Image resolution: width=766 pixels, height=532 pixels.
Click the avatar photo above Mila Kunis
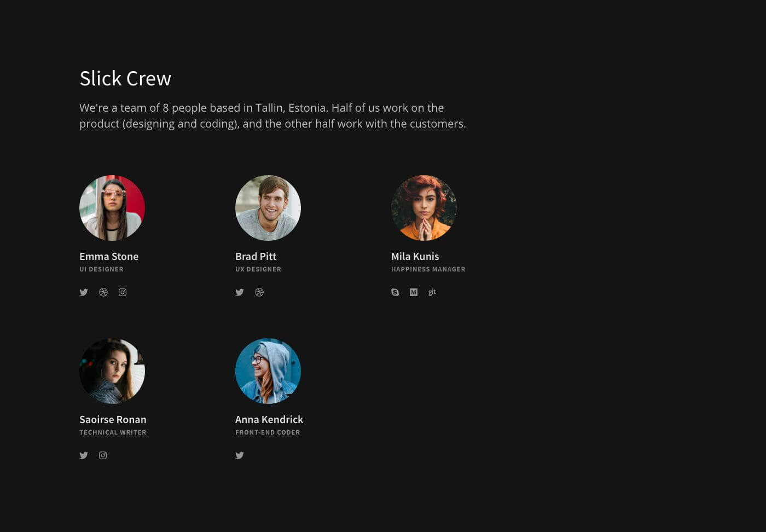pos(424,208)
